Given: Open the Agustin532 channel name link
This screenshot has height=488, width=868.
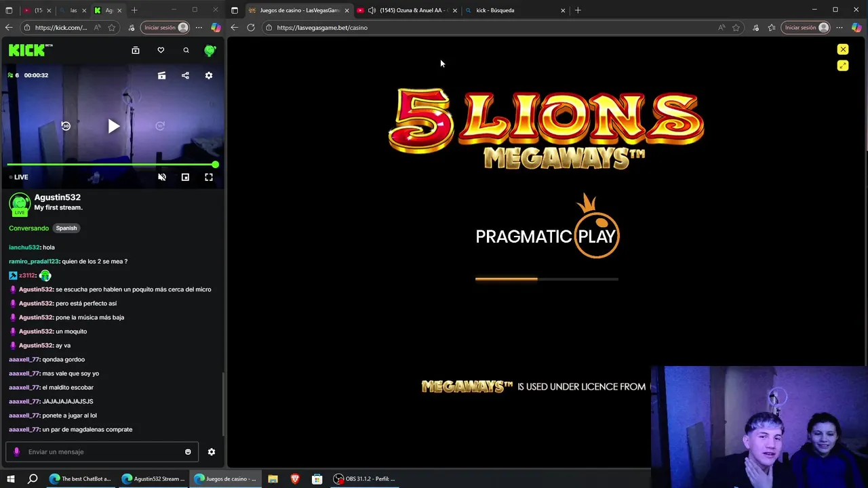Looking at the screenshot, I should coord(58,197).
